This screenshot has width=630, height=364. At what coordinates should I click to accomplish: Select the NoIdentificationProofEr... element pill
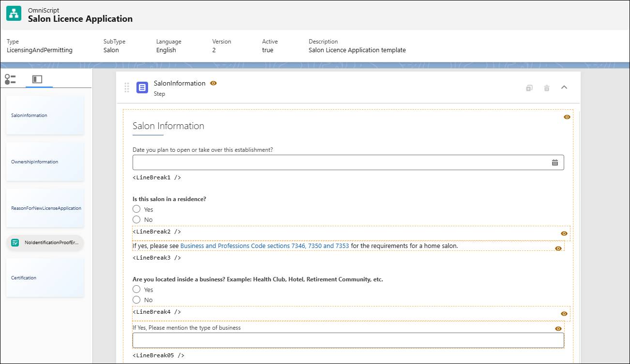[x=45, y=243]
